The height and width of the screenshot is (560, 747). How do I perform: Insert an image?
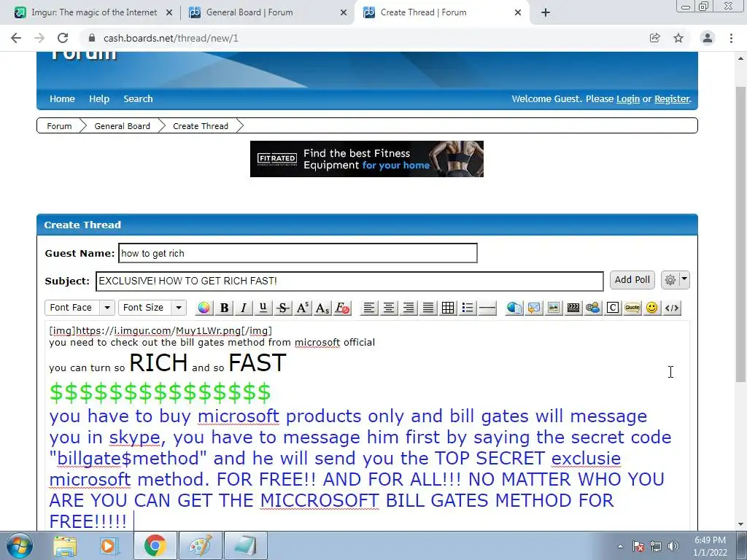pos(554,308)
